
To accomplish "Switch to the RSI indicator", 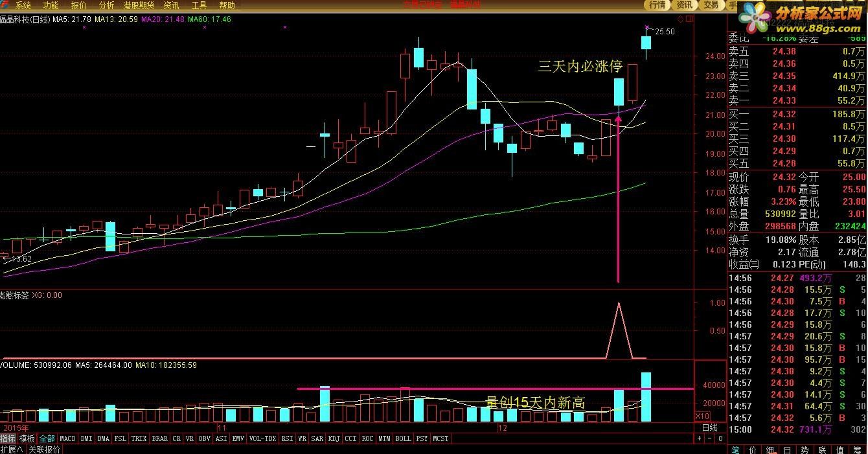I will pyautogui.click(x=288, y=438).
